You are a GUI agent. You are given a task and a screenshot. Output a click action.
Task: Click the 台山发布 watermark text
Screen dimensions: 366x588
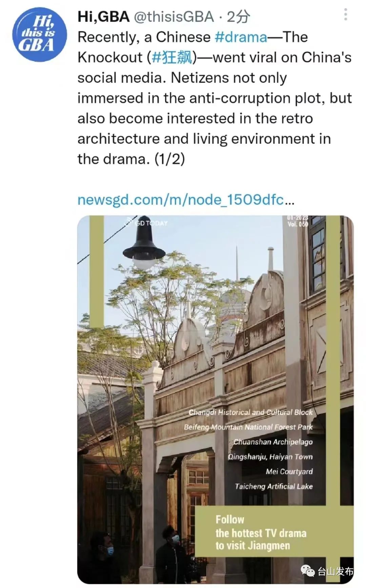(335, 571)
